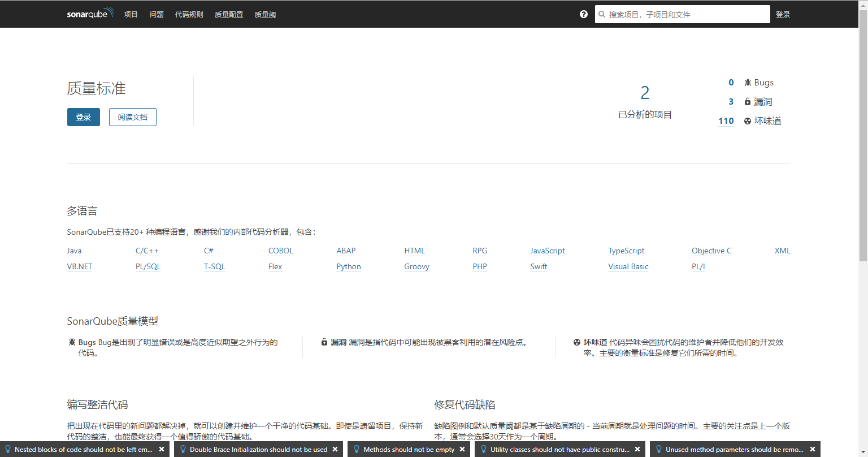Open the JavaScript language link
Screen dimensions: 868x457
coord(548,251)
